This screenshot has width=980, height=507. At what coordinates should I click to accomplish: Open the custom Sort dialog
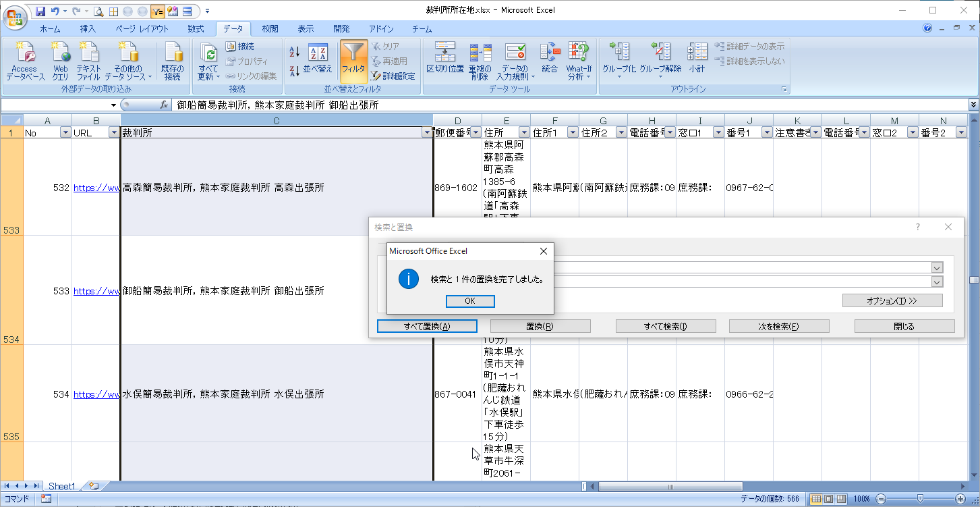point(318,59)
